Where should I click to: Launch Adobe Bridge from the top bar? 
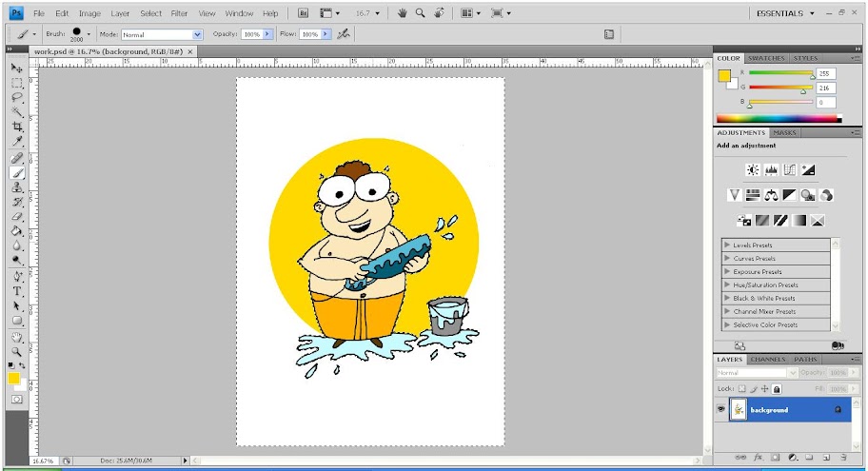pos(303,13)
